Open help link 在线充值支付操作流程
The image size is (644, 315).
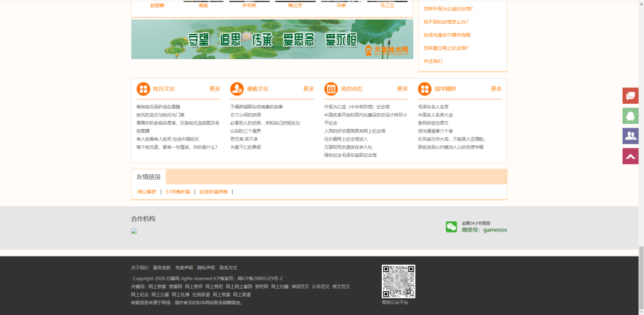pos(447,35)
